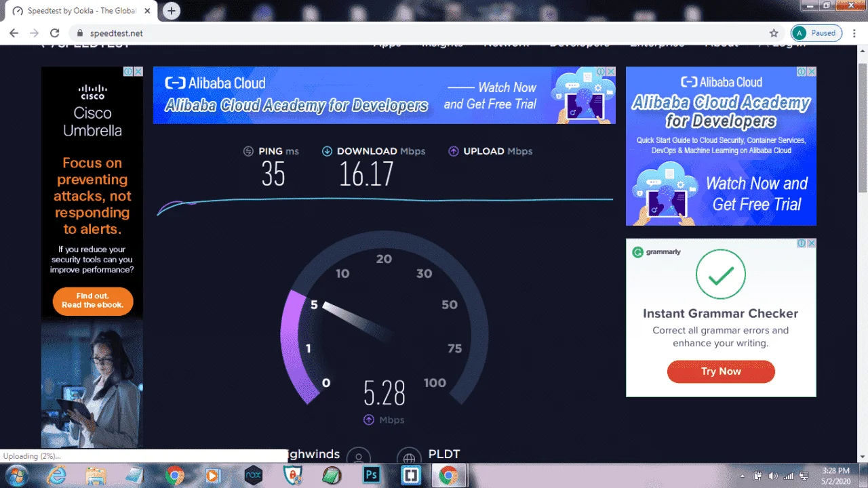
Task: Open the first Chrome taskbar icon
Action: pyautogui.click(x=174, y=475)
